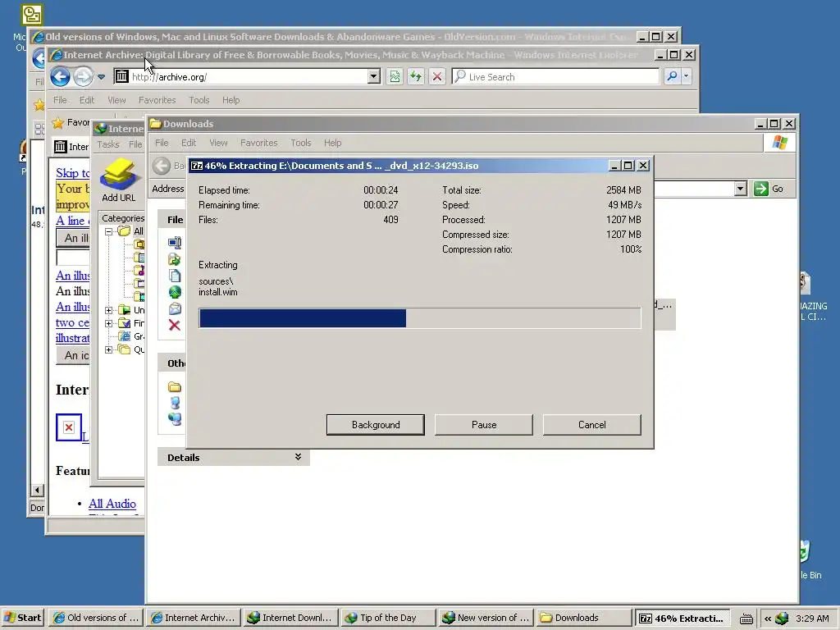Click horizontal scrollbar left arrow in back browser
Image resolution: width=840 pixels, height=630 pixels.
(37, 490)
